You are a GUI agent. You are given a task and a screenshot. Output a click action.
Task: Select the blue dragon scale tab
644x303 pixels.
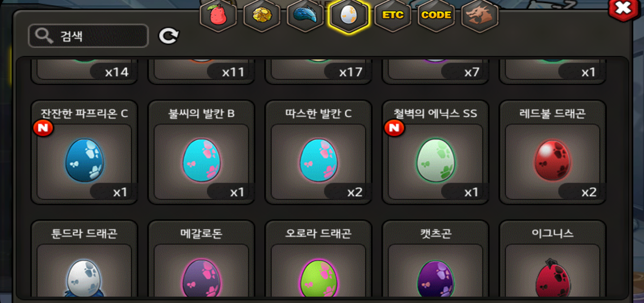point(305,17)
